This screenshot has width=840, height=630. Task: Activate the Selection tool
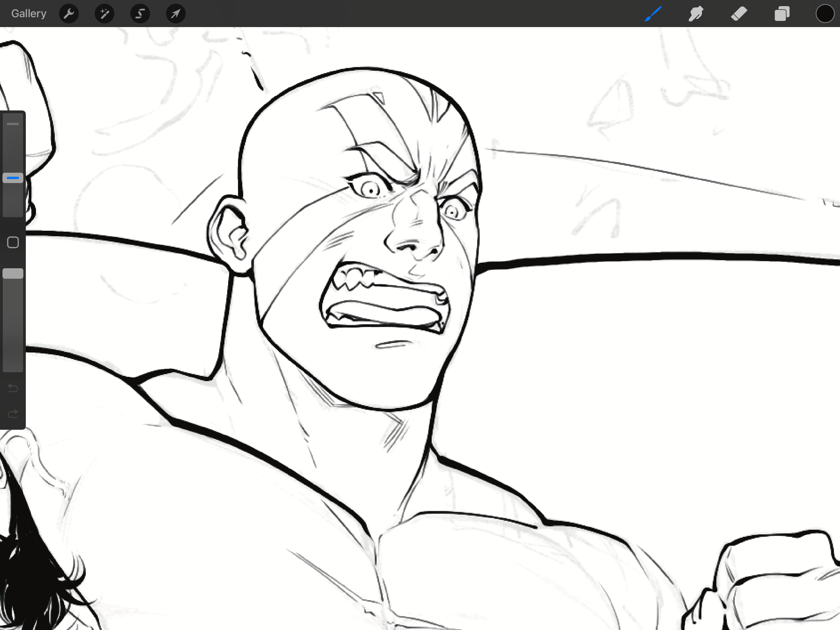tap(140, 14)
